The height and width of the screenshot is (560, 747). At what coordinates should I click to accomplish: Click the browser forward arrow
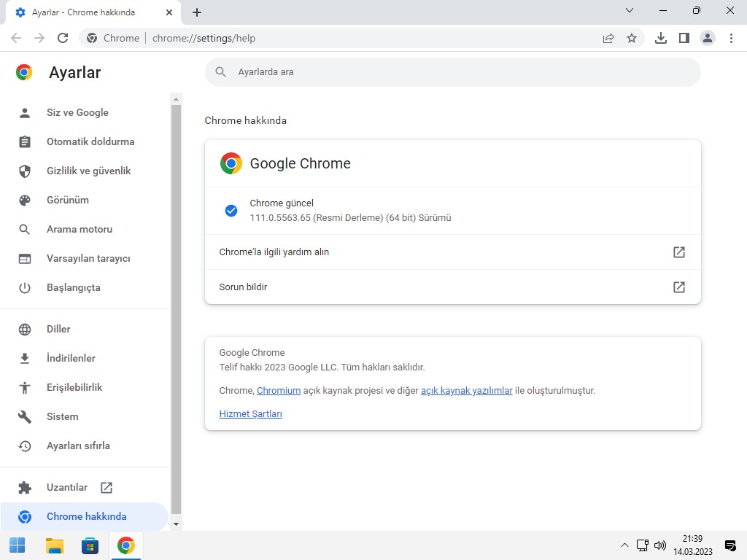point(39,38)
